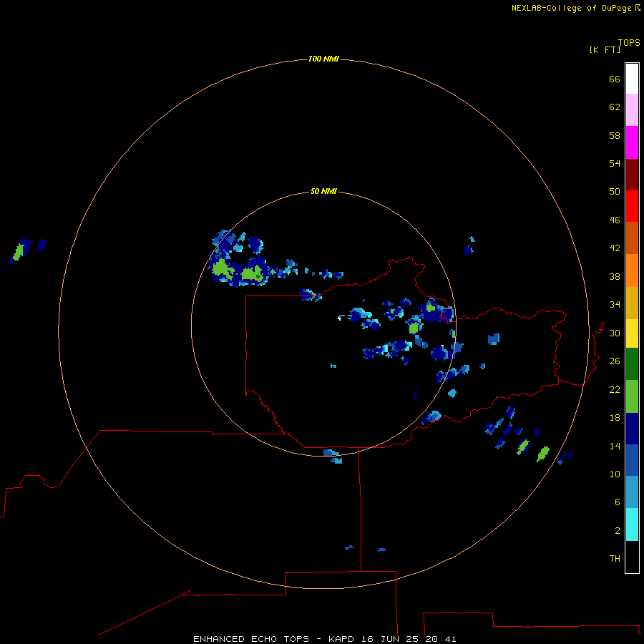
Task: Pick the cyan legend swatch
Action: coord(632,525)
